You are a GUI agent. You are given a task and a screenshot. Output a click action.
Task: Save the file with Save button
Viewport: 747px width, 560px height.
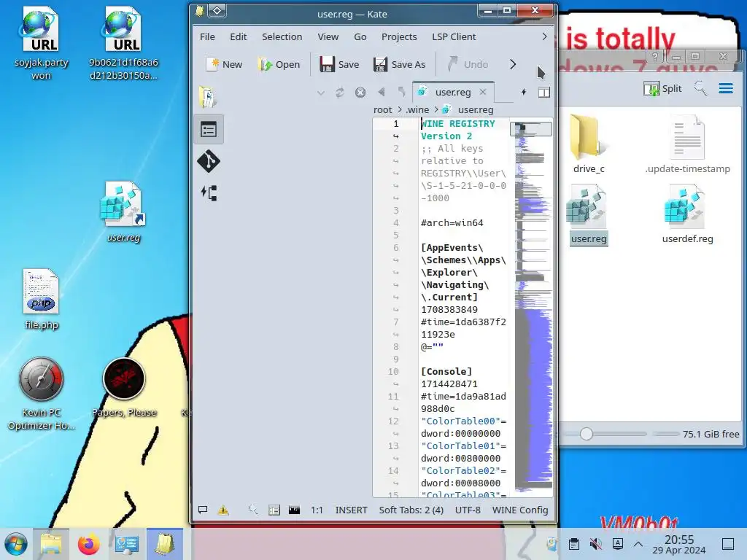pos(339,64)
